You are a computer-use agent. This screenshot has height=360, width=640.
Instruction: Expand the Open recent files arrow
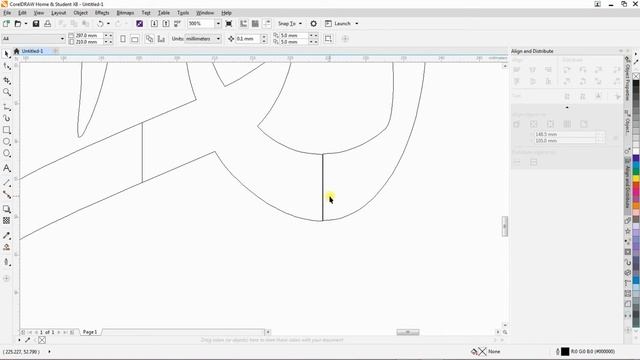point(26,24)
